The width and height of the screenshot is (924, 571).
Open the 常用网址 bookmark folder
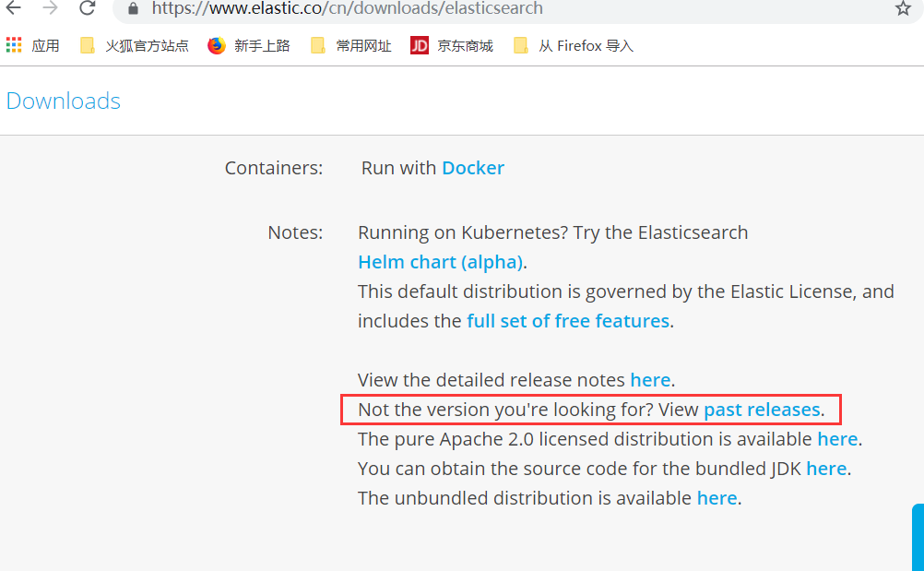[x=351, y=45]
